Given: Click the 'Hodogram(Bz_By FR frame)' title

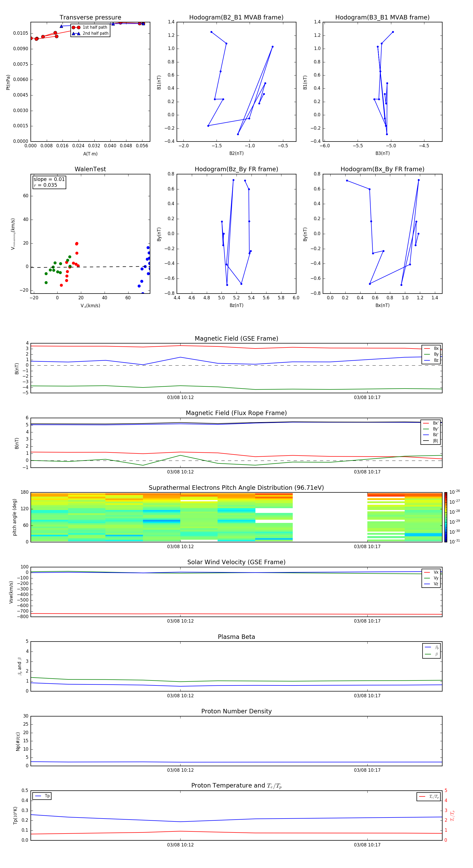Looking at the screenshot, I should click(x=236, y=169).
